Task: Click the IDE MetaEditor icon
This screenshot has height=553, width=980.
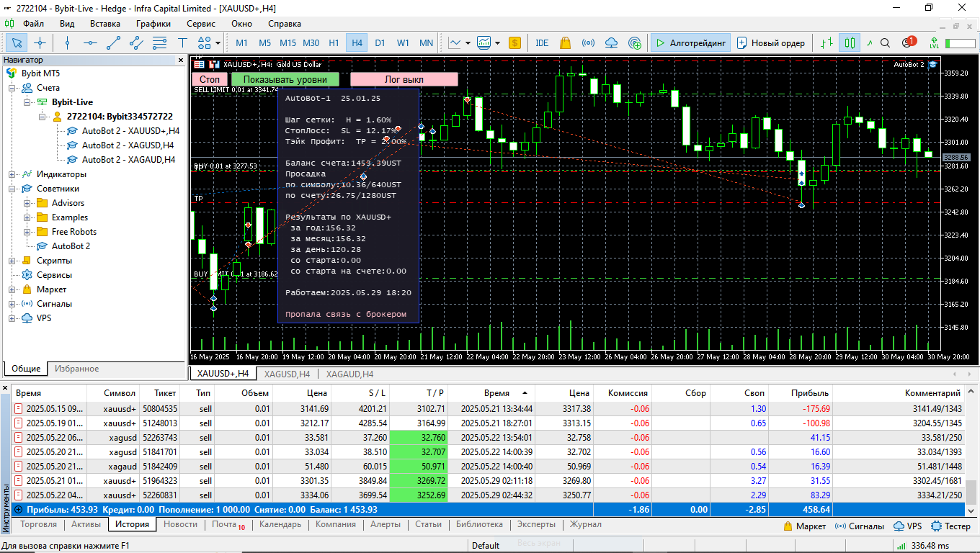Action: point(542,42)
